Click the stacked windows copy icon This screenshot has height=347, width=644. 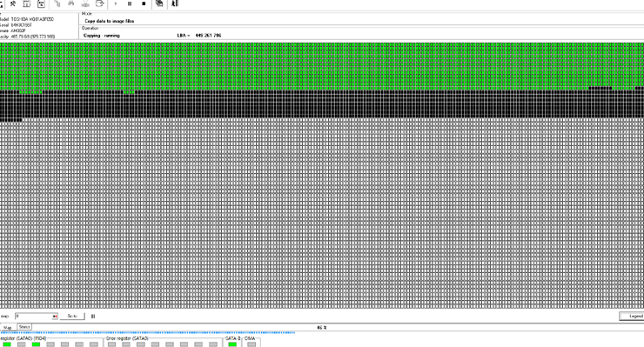[x=159, y=3]
